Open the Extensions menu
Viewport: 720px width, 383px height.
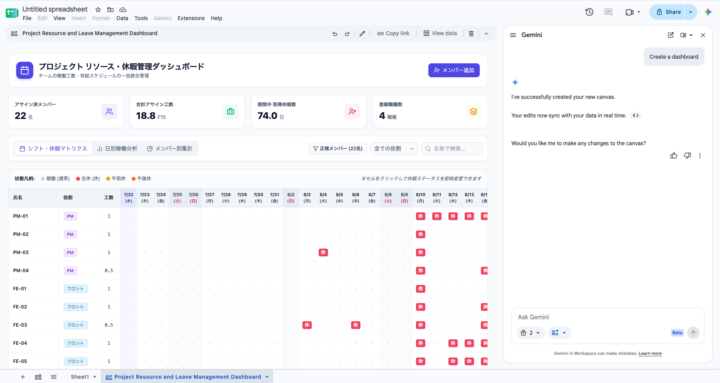pos(191,18)
